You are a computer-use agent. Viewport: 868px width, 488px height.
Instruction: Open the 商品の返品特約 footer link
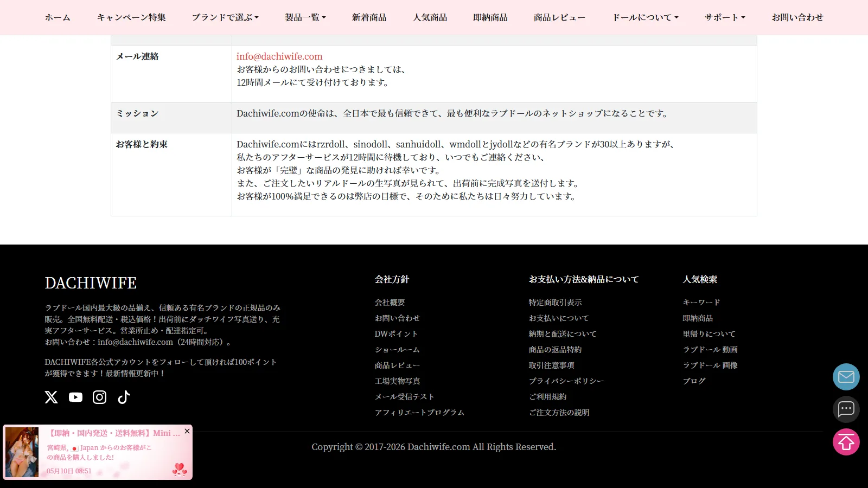tap(556, 350)
